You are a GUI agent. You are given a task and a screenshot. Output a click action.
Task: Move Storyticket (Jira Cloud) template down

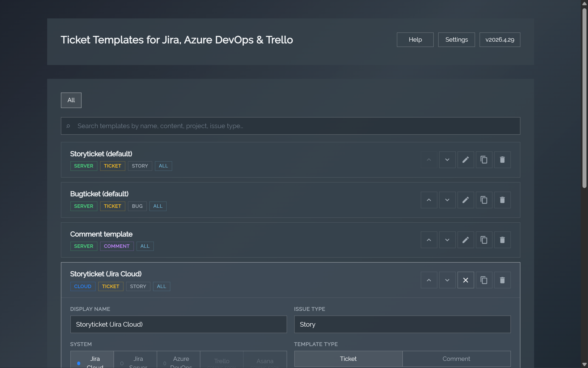click(447, 280)
